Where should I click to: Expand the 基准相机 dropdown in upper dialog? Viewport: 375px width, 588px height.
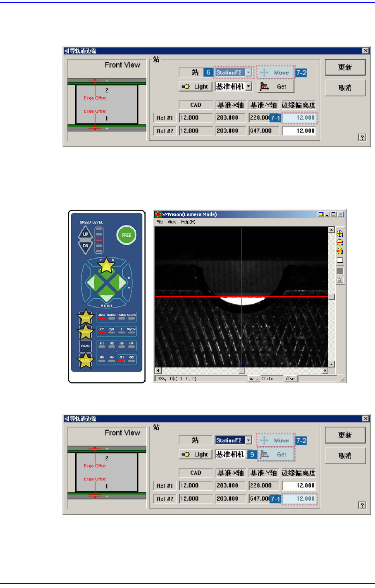point(248,86)
